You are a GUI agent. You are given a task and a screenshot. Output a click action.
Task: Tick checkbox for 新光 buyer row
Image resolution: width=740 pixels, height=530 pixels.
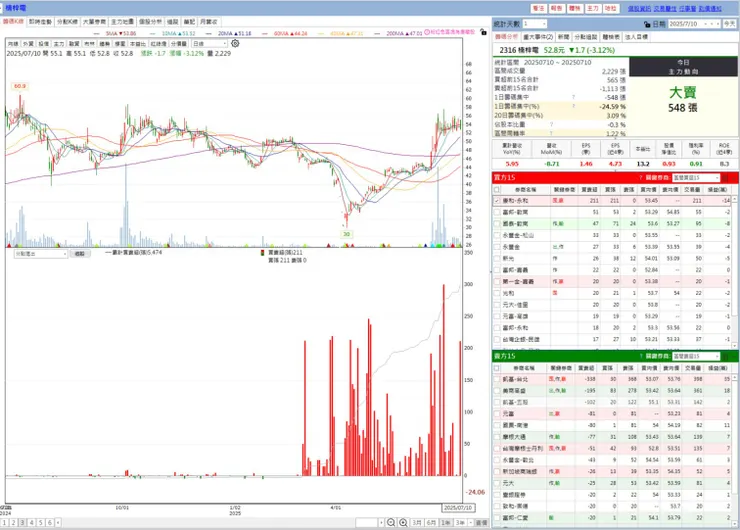pyautogui.click(x=496, y=259)
